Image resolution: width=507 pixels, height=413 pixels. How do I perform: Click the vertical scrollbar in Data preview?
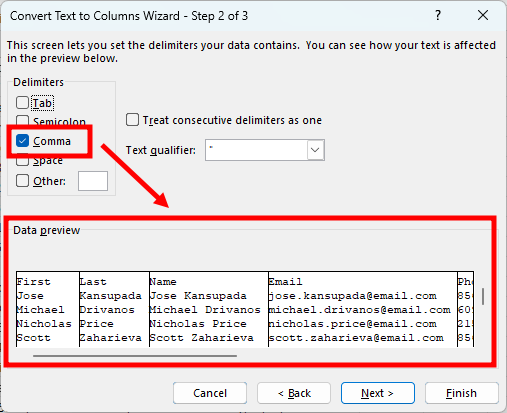(483, 296)
